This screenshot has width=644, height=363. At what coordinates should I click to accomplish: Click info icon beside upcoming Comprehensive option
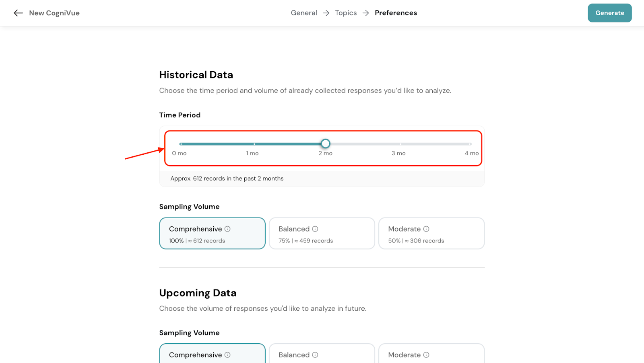(227, 355)
